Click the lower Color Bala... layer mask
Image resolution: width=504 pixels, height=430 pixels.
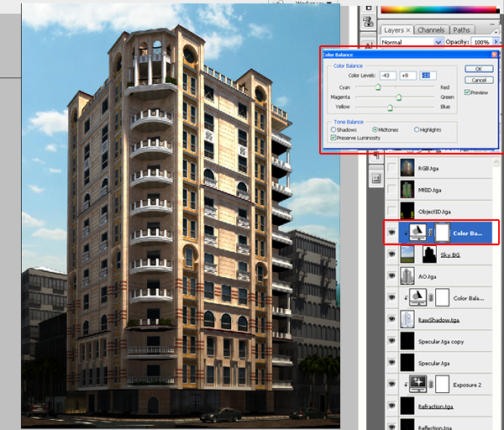coord(443,297)
